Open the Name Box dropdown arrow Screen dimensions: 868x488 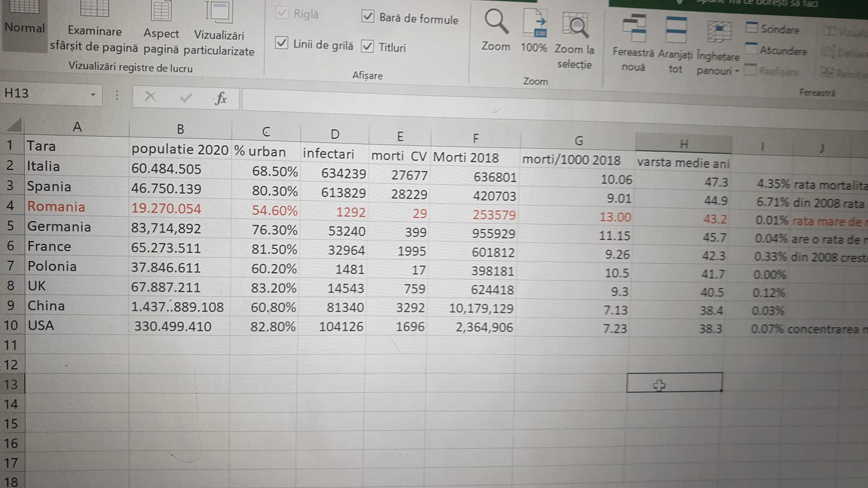[93, 95]
